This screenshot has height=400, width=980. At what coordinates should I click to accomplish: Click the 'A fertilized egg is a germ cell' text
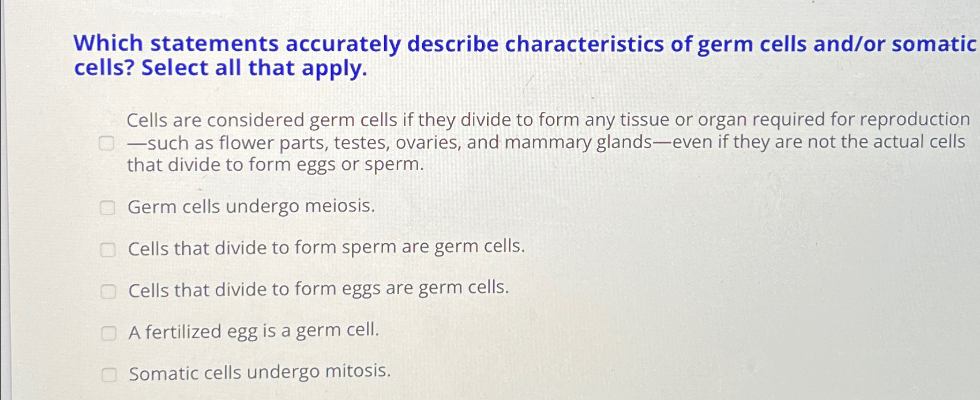(254, 330)
